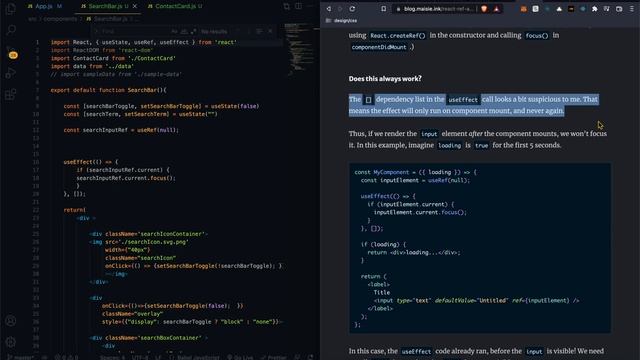Click UTF-8 encoding in status bar
This screenshot has width=640, height=360.
pyautogui.click(x=140, y=357)
